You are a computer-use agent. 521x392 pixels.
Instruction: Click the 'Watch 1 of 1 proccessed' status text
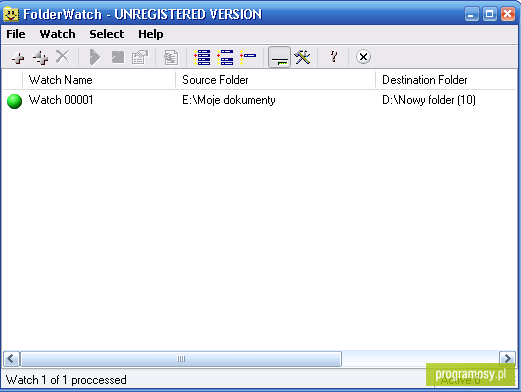pos(66,380)
